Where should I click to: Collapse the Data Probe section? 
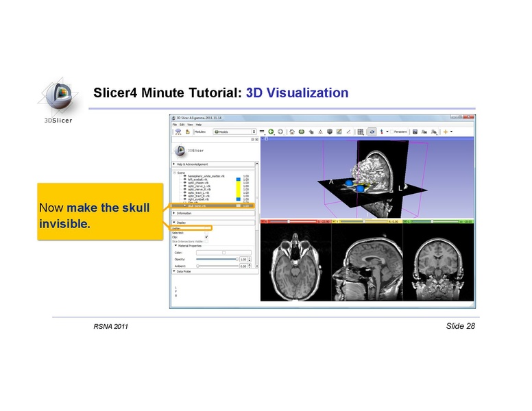[215, 272]
